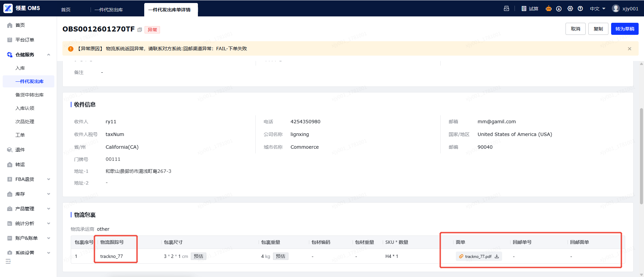This screenshot has height=277, width=644.
Task: Collapse the 仓储服务 menu chevron
Action: click(49, 55)
